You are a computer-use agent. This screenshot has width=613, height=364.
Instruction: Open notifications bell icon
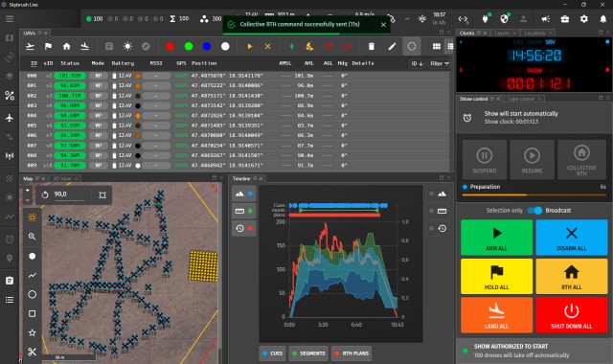click(603, 19)
